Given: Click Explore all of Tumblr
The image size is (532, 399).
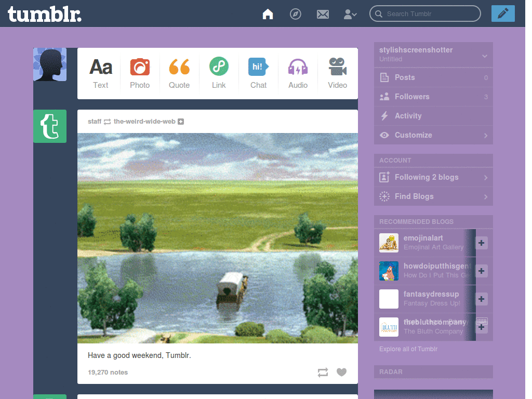Looking at the screenshot, I should 408,349.
